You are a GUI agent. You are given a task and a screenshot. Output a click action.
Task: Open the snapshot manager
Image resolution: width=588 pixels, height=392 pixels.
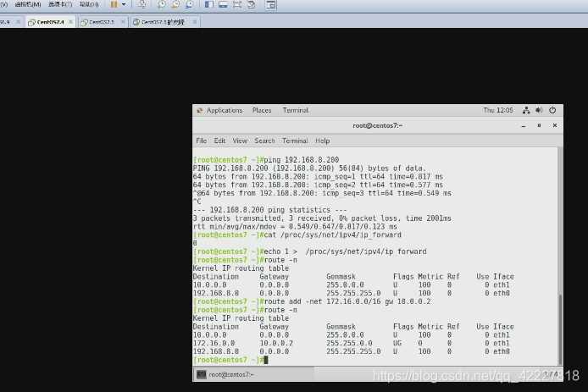tap(190, 4)
